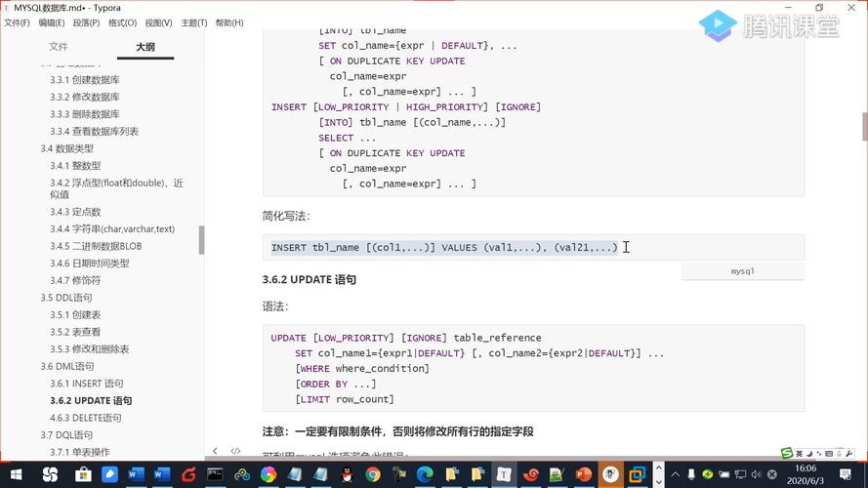Open the Windows Start menu

[x=16, y=474]
